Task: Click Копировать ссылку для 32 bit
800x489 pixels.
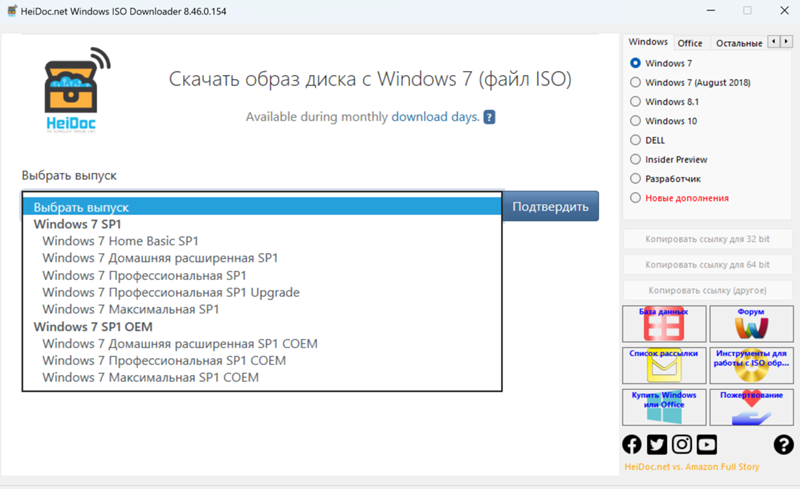Action: coord(707,239)
